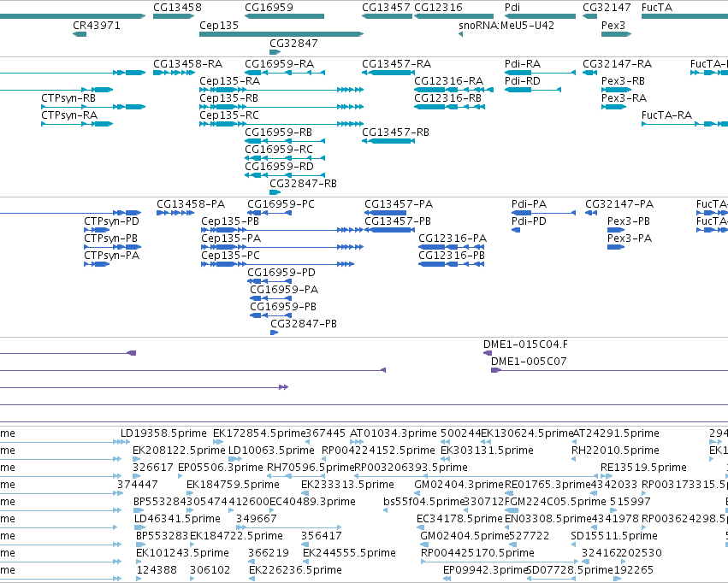Select the Pex3-RA transcript

click(x=613, y=107)
